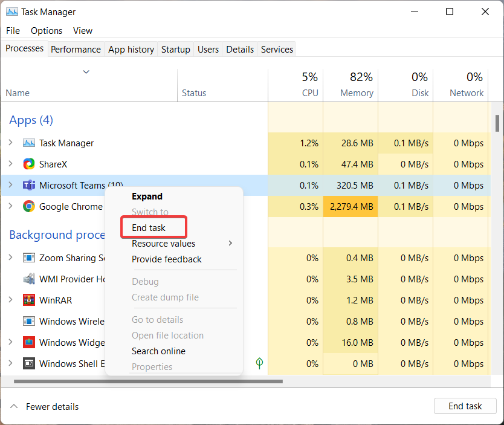
Task: Sort by the Disk column header
Action: [x=405, y=85]
